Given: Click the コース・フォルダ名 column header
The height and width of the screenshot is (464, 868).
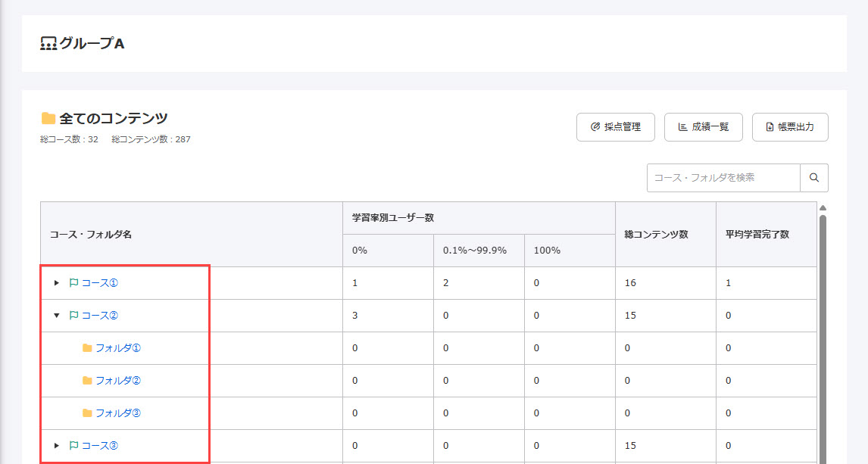Looking at the screenshot, I should click(192, 235).
